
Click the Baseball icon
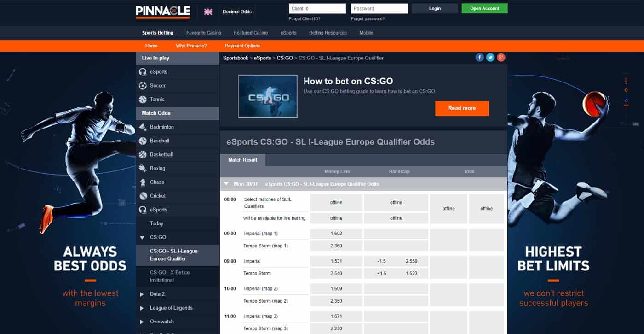[x=143, y=141]
